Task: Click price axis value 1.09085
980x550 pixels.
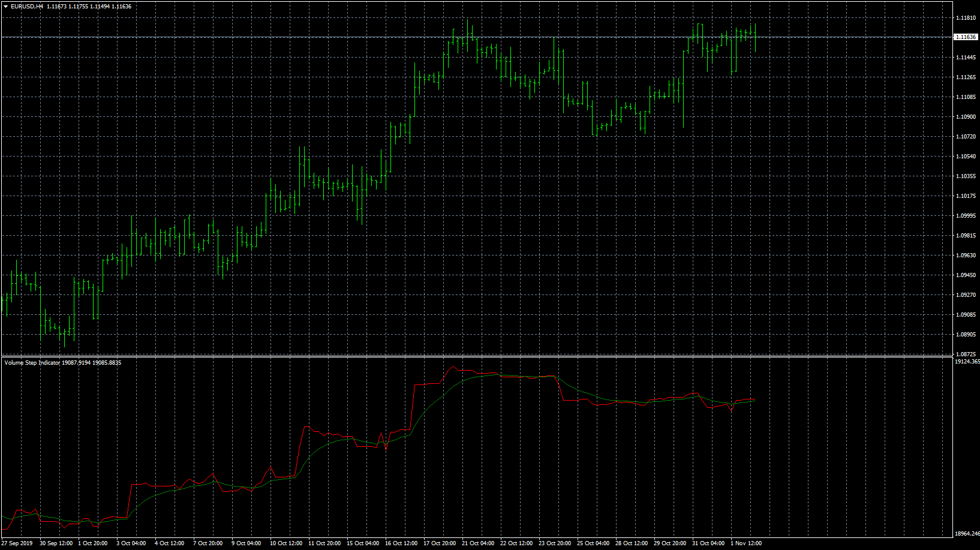Action: [965, 315]
